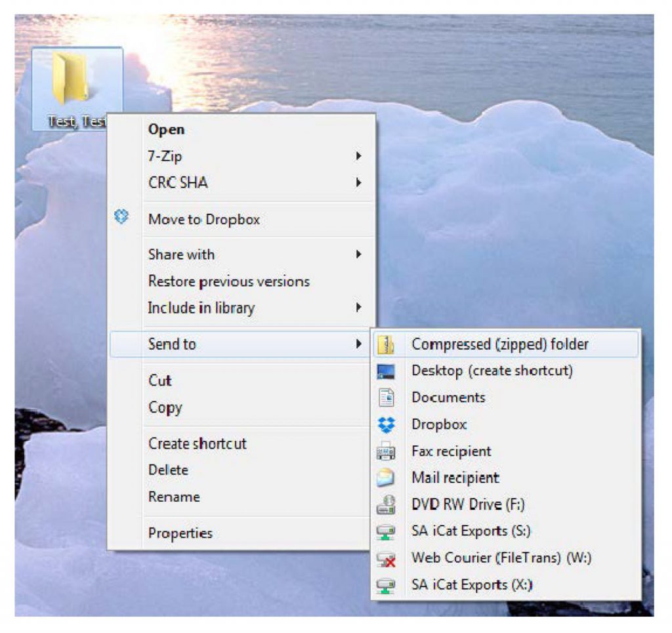Click the disconnected Web Courier drive icon
The image size is (672, 633).
click(x=386, y=559)
